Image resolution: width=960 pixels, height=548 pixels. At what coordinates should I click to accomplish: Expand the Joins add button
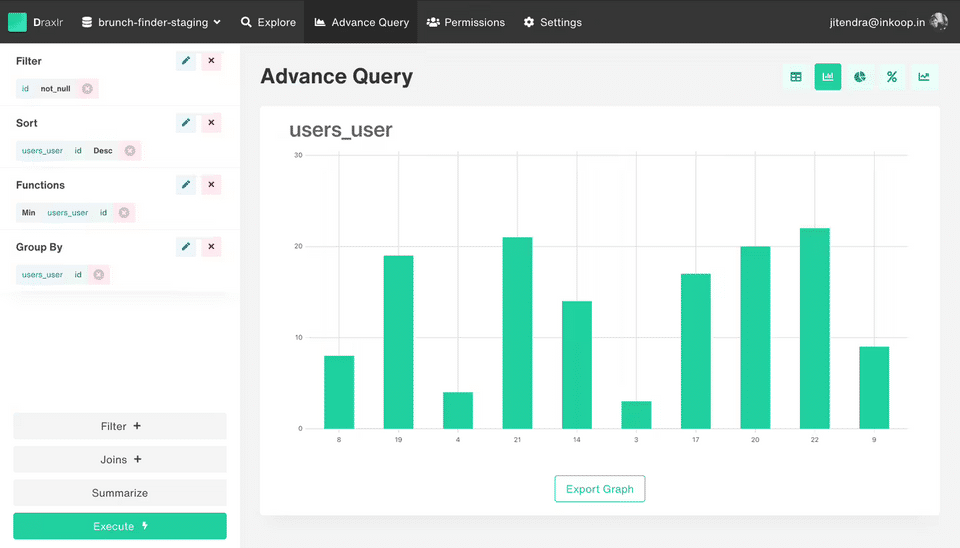click(x=120, y=459)
